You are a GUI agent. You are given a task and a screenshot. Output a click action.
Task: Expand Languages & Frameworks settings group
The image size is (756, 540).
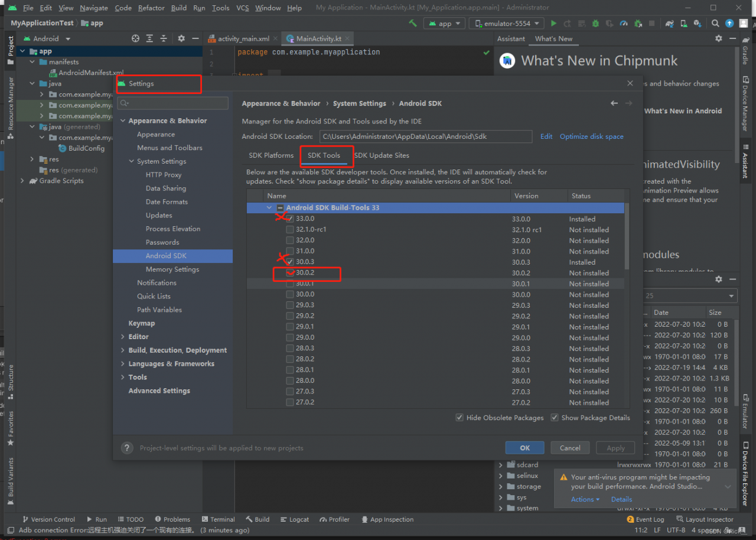123,364
